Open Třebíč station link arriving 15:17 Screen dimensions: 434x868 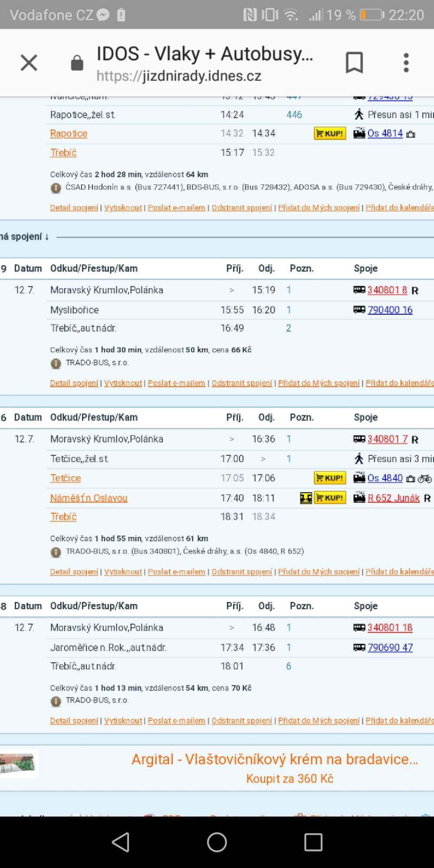tap(63, 153)
